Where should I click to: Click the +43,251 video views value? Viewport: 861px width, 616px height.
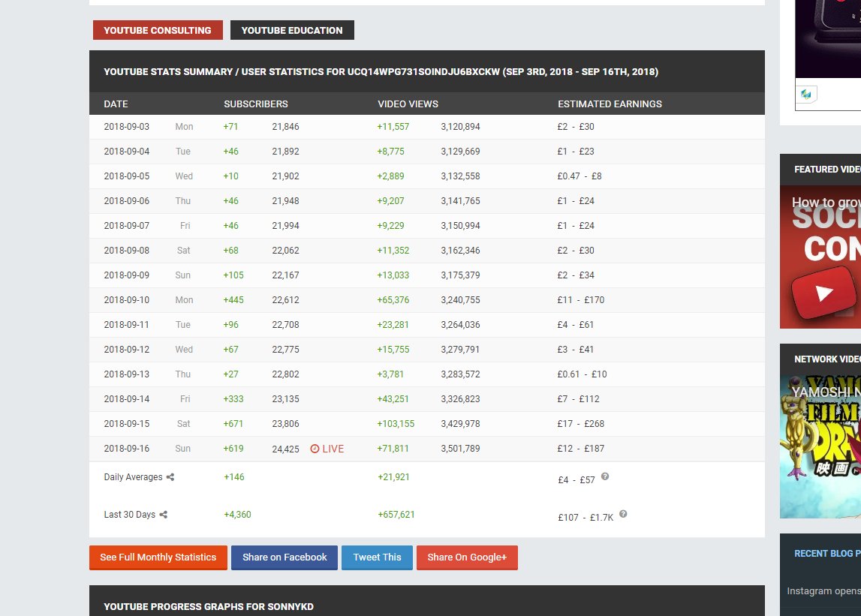click(393, 399)
